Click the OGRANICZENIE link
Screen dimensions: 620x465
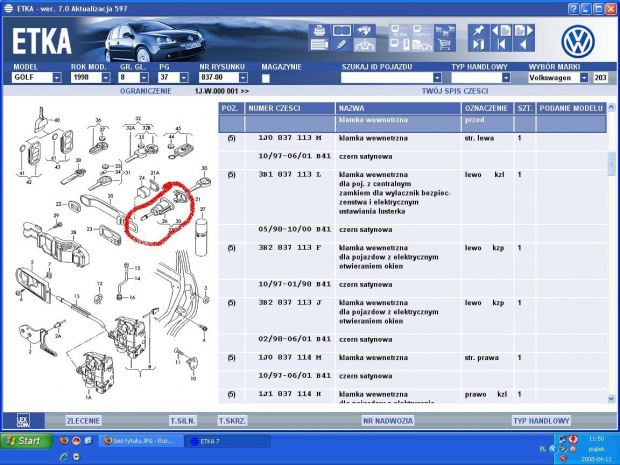(x=146, y=91)
